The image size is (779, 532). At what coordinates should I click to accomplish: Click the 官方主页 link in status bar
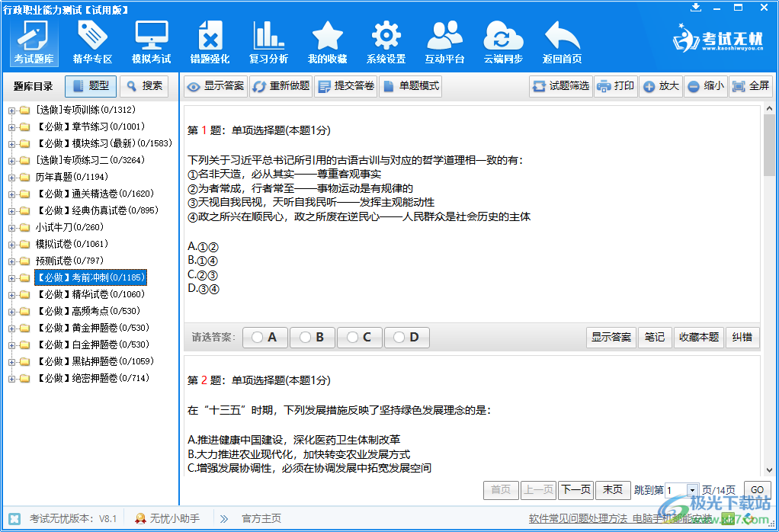pos(261,518)
